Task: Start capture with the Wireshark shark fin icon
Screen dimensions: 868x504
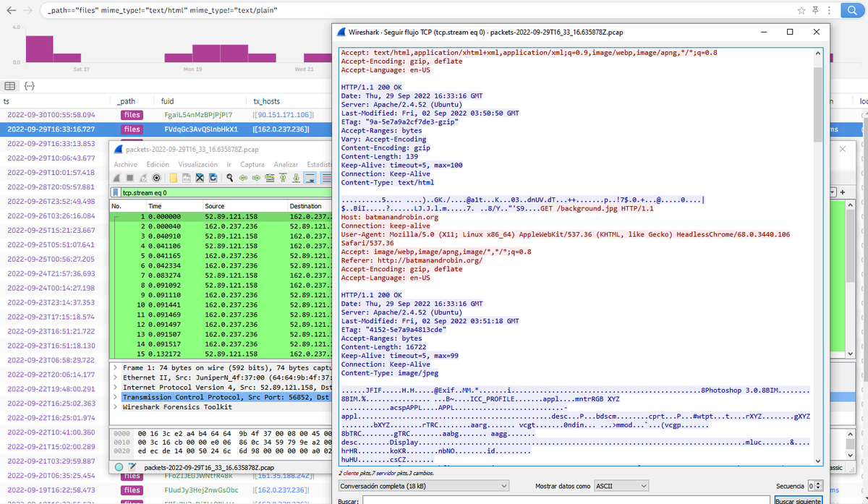Action: [x=117, y=177]
